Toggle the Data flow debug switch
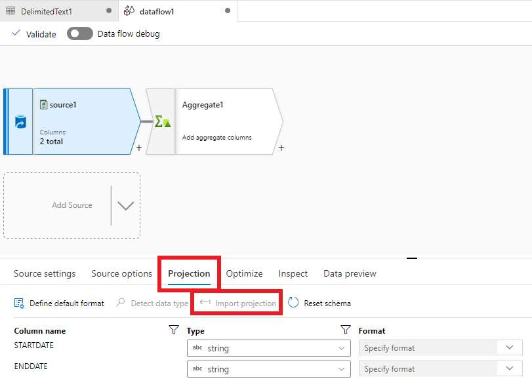Screen dimensions: 532x392 (80, 33)
